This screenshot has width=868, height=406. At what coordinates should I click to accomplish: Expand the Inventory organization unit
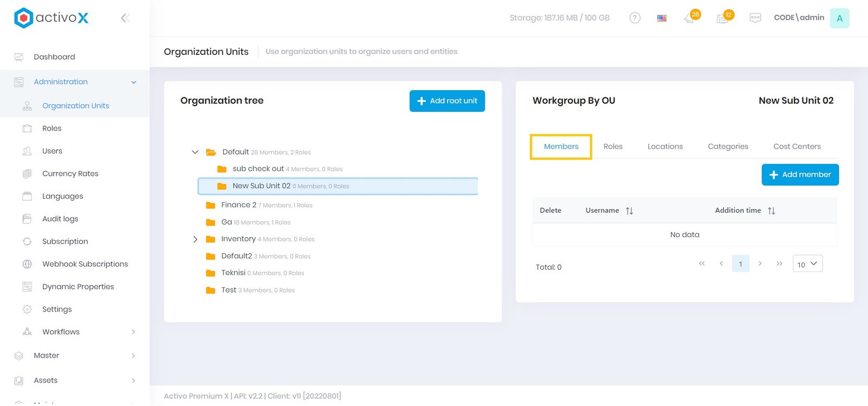tap(195, 239)
